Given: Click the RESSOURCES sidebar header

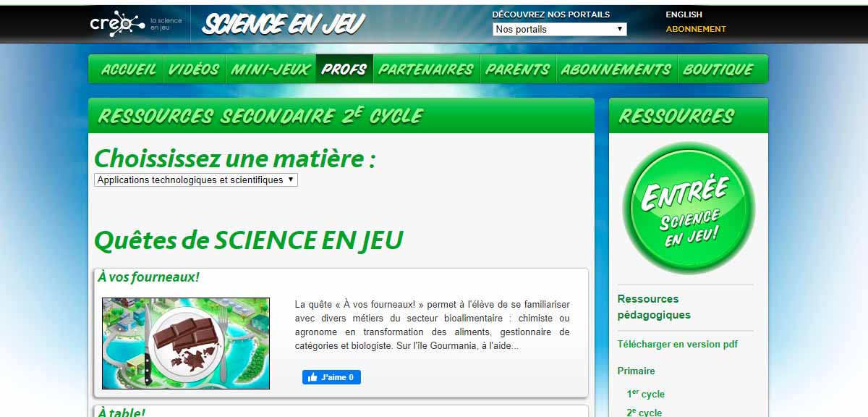Looking at the screenshot, I should click(676, 116).
